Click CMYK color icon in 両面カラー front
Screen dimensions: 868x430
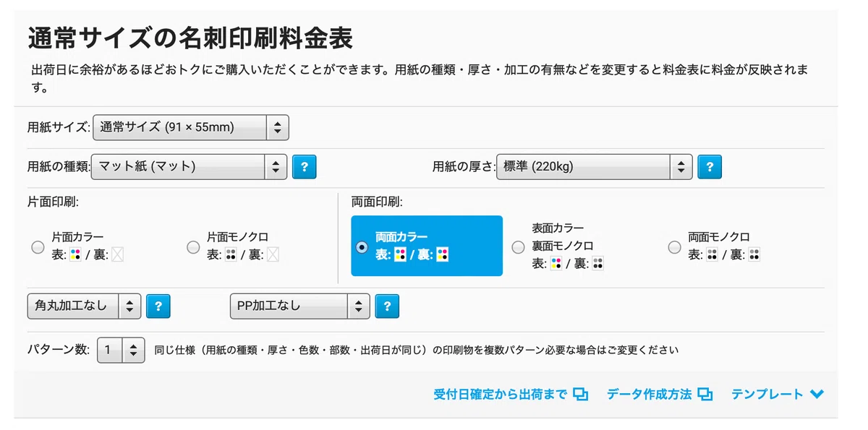(399, 254)
